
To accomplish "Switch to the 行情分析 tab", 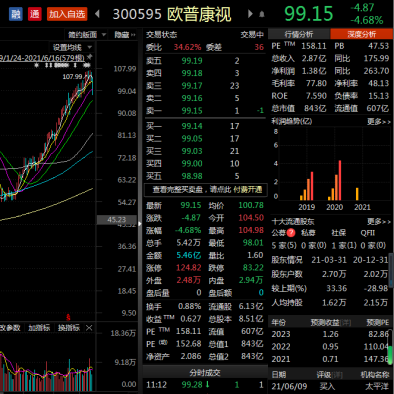I will pyautogui.click(x=299, y=34).
